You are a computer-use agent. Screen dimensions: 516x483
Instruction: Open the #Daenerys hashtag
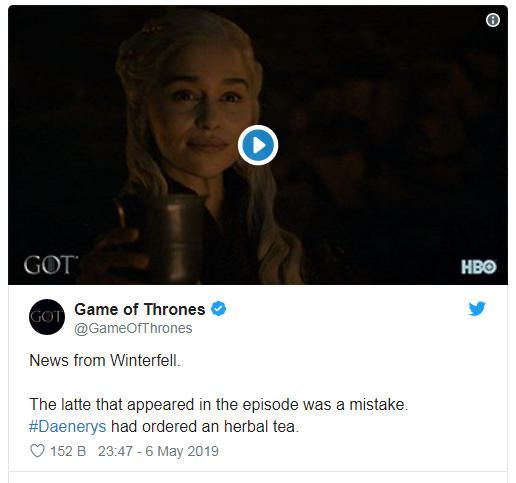[x=68, y=427]
